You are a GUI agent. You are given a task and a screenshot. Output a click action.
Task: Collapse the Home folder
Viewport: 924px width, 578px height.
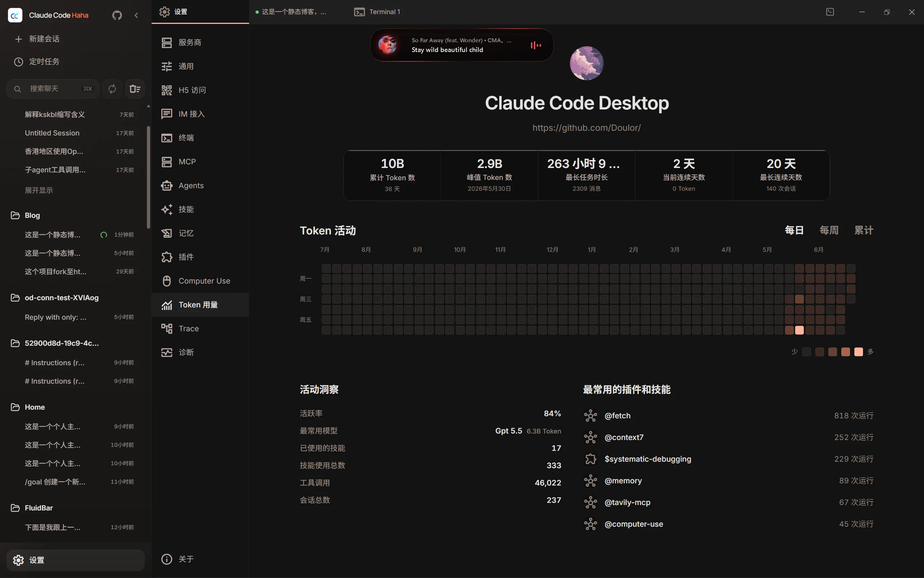click(27, 407)
